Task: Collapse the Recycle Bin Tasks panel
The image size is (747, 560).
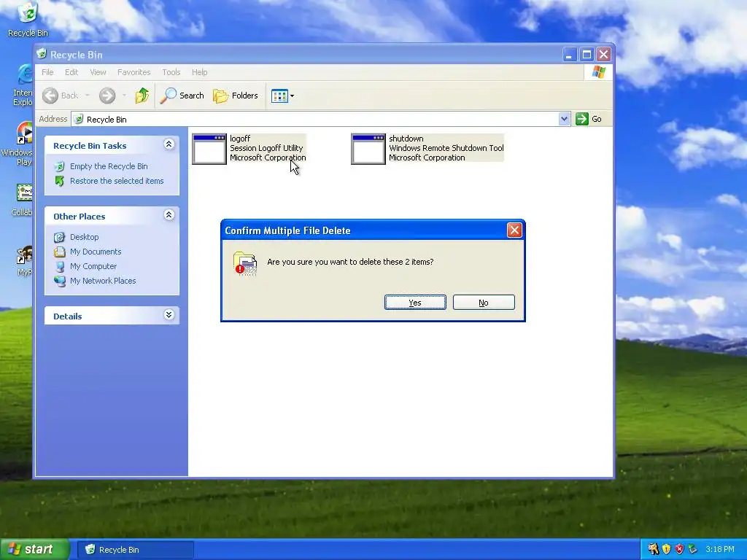Action: click(x=169, y=144)
